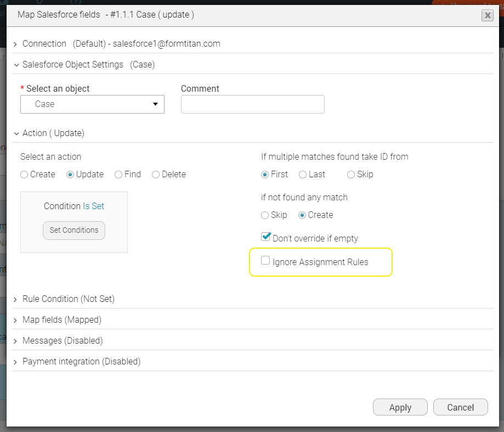Uncheck Don't override if empty
Viewport: 504px width, 432px height.
pos(265,237)
